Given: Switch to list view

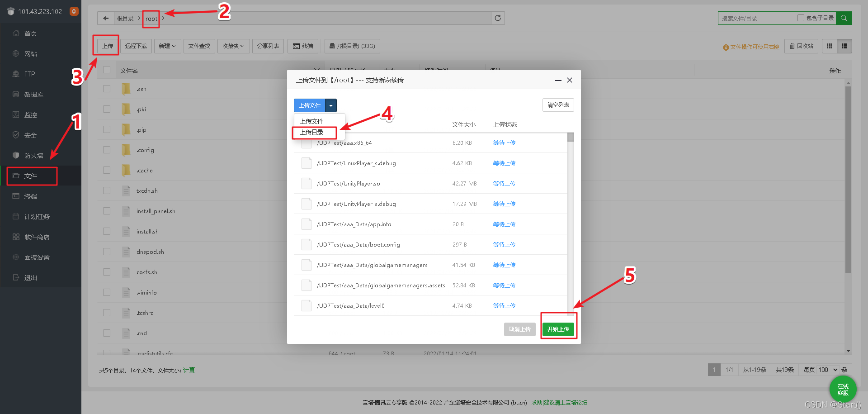Looking at the screenshot, I should pyautogui.click(x=844, y=46).
